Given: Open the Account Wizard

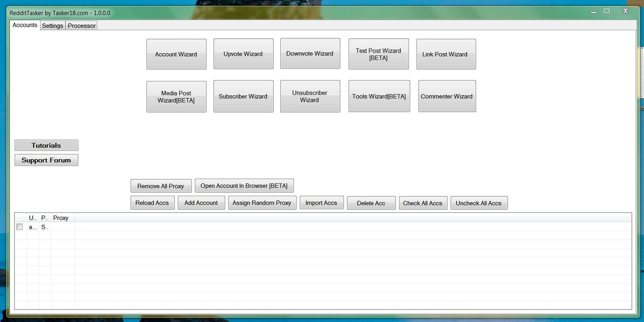Looking at the screenshot, I should click(x=176, y=54).
